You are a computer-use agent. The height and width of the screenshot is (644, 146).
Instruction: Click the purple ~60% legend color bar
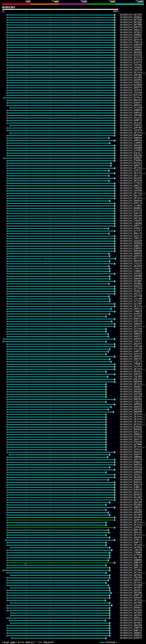(73, 4)
